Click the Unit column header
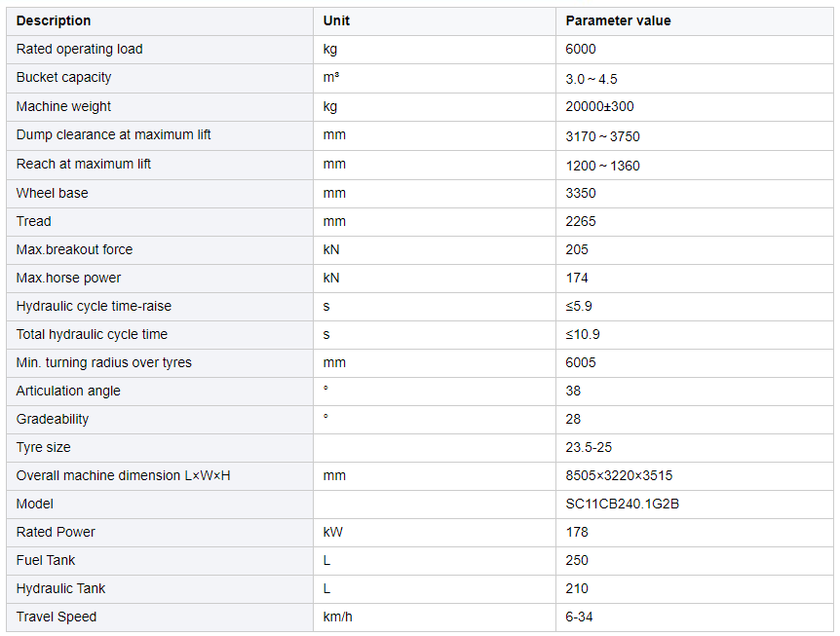 click(x=336, y=20)
